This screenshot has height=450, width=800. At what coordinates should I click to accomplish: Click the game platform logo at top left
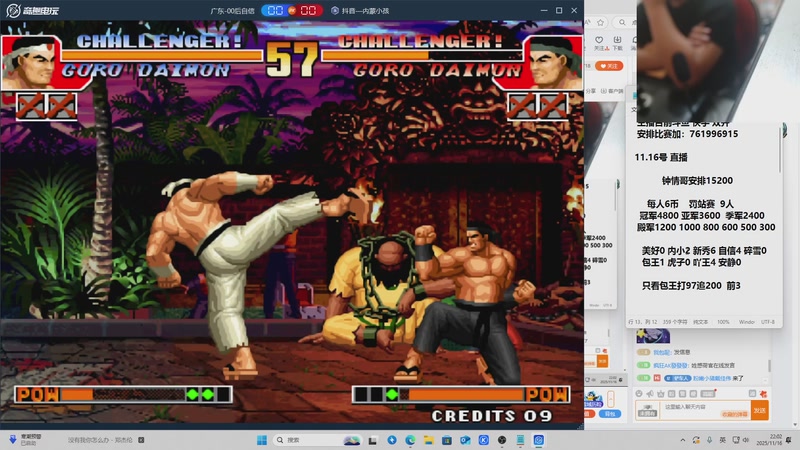click(32, 10)
